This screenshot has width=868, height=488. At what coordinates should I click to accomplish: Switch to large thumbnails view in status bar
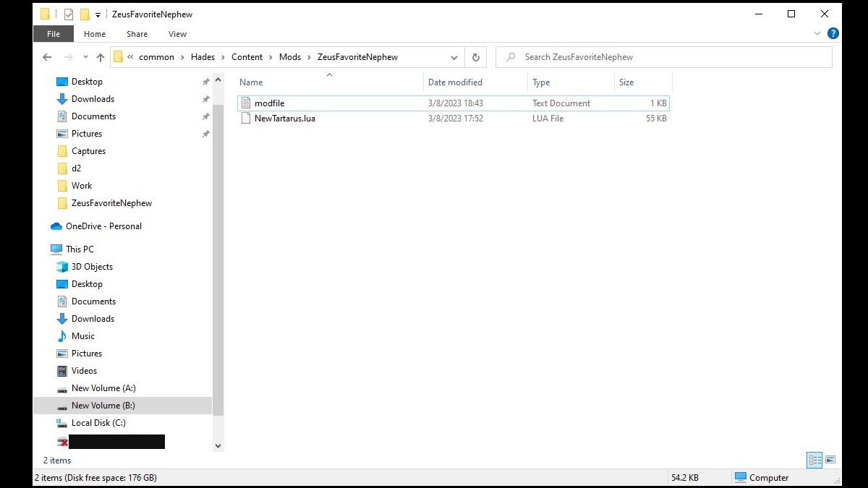point(830,460)
